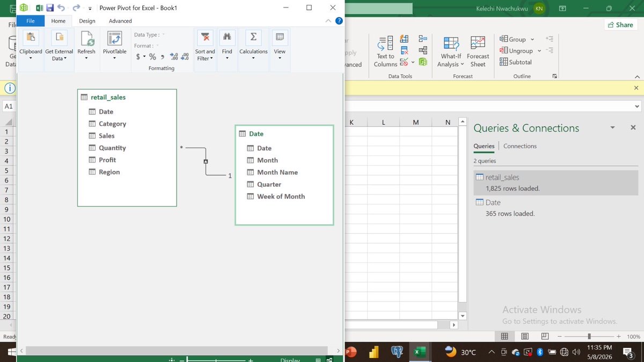
Task: Expand Ungroup dropdown arrow
Action: click(x=539, y=51)
